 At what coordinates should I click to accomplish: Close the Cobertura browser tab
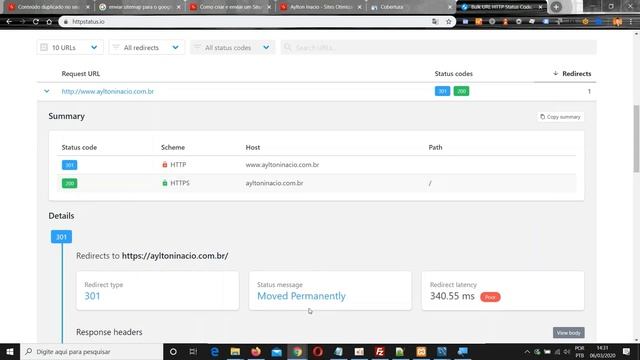(449, 7)
